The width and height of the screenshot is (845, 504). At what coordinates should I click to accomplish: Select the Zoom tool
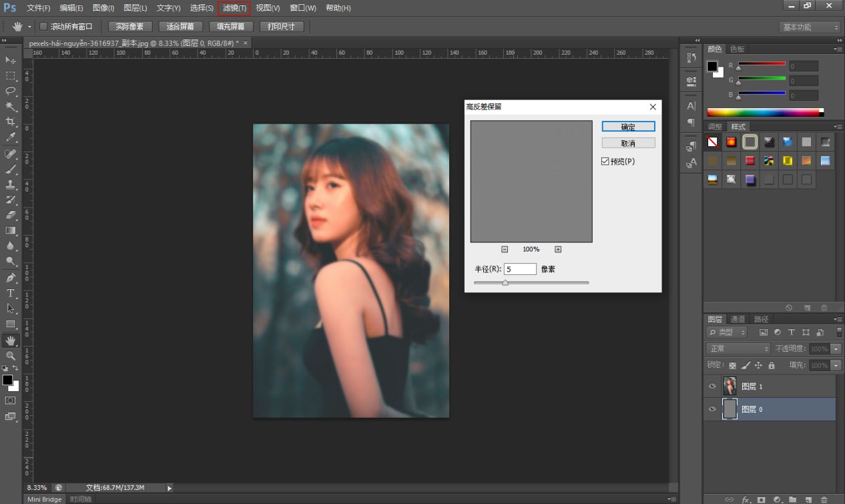coord(11,356)
